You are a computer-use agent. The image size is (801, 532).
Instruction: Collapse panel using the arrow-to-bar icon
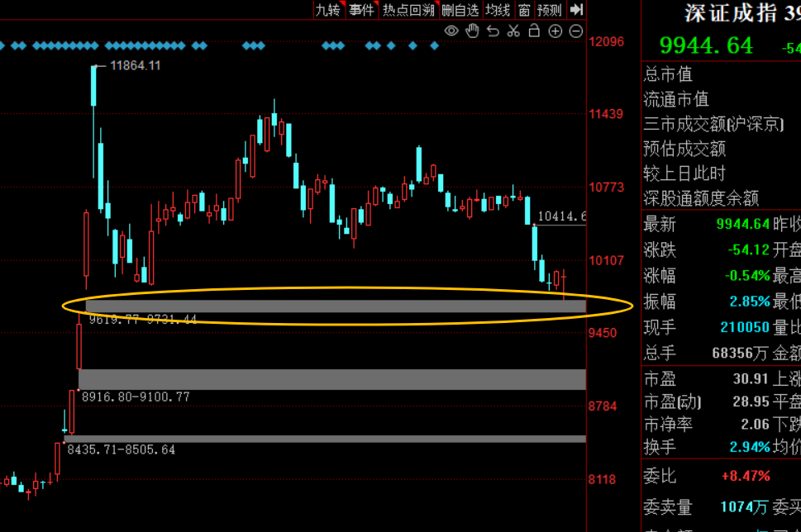tap(577, 10)
